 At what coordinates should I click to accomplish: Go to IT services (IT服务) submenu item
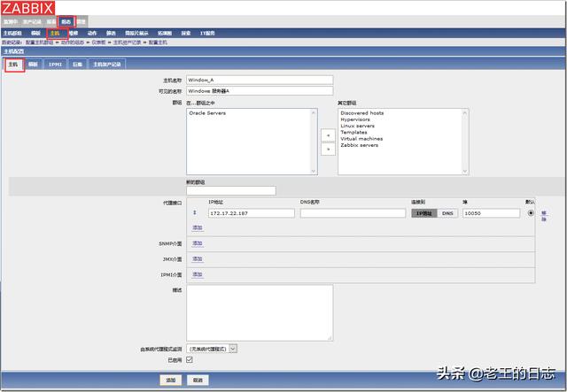coord(207,34)
